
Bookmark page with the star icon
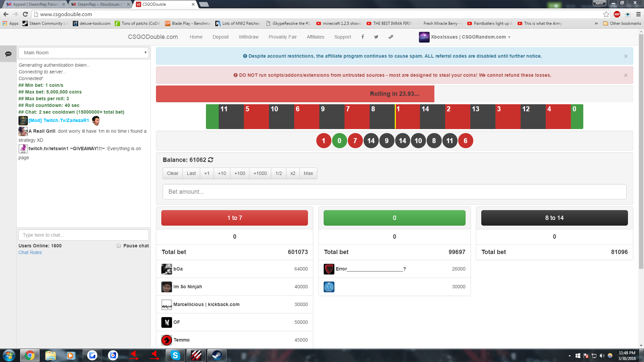pyautogui.click(x=606, y=14)
